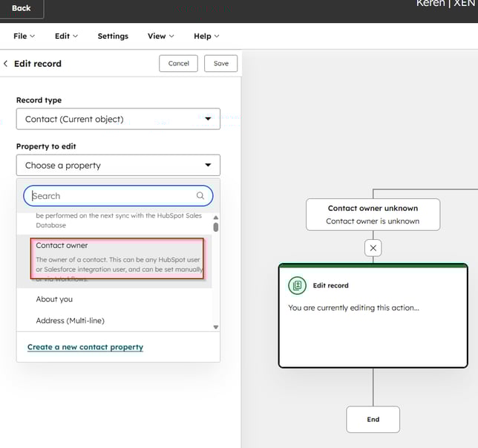Expand the View menu
Viewport: 478px width, 448px height.
point(160,36)
